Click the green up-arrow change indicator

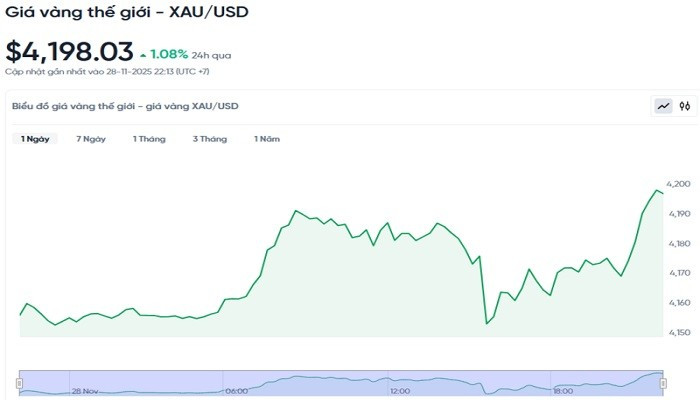[x=143, y=53]
